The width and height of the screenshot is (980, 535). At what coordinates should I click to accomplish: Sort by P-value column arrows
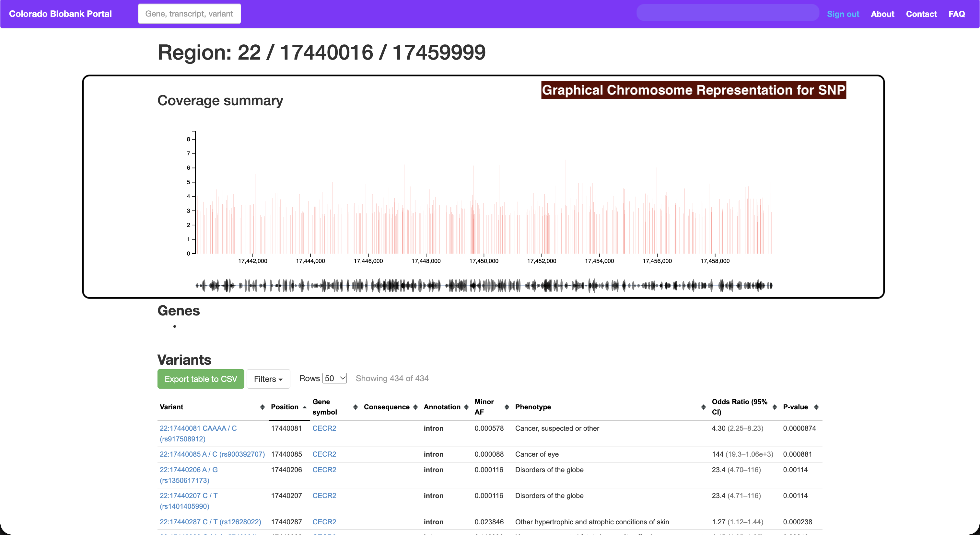pyautogui.click(x=816, y=407)
